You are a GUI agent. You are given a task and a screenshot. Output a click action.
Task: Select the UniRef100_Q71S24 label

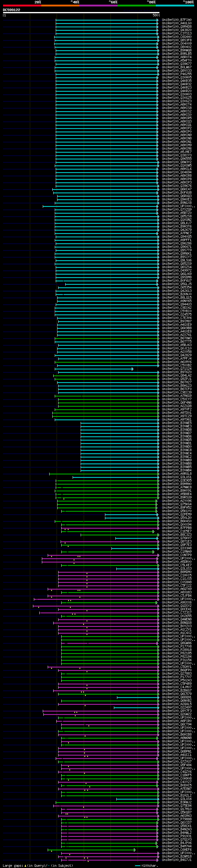pos(176,369)
